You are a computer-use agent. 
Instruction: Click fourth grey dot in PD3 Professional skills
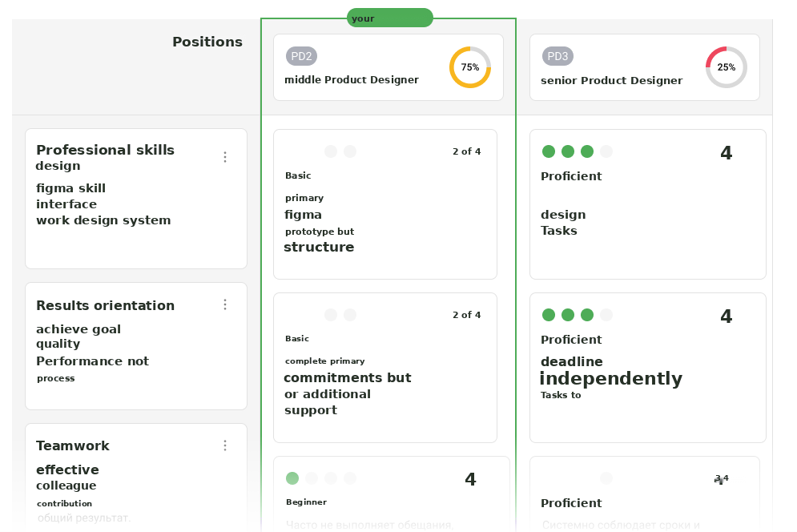(x=606, y=151)
